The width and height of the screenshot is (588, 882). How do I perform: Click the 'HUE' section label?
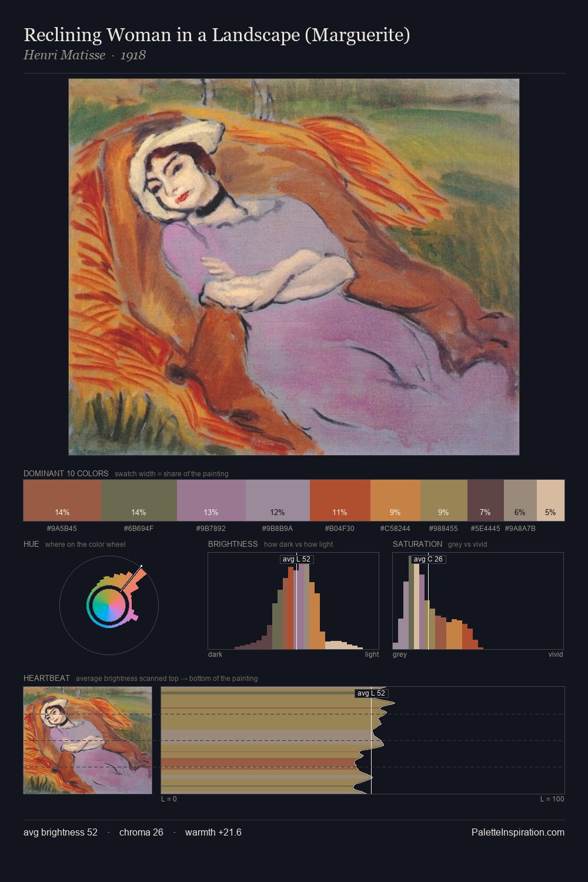(31, 544)
